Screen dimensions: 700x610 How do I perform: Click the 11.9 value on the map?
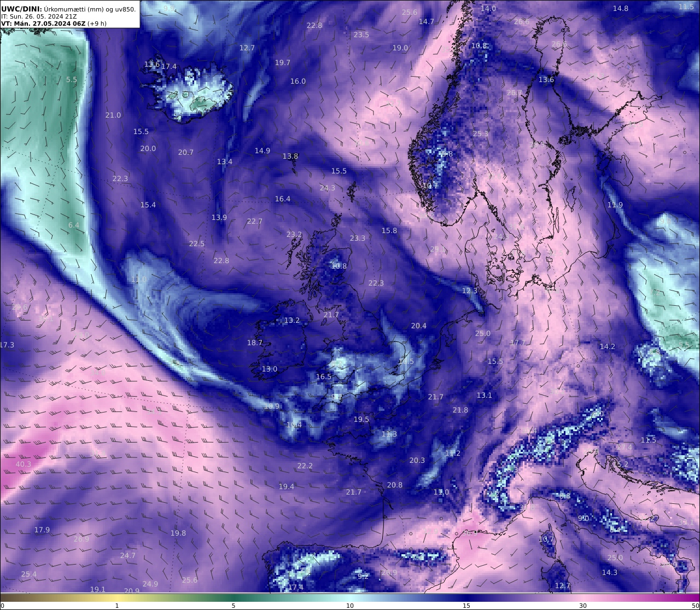615,205
